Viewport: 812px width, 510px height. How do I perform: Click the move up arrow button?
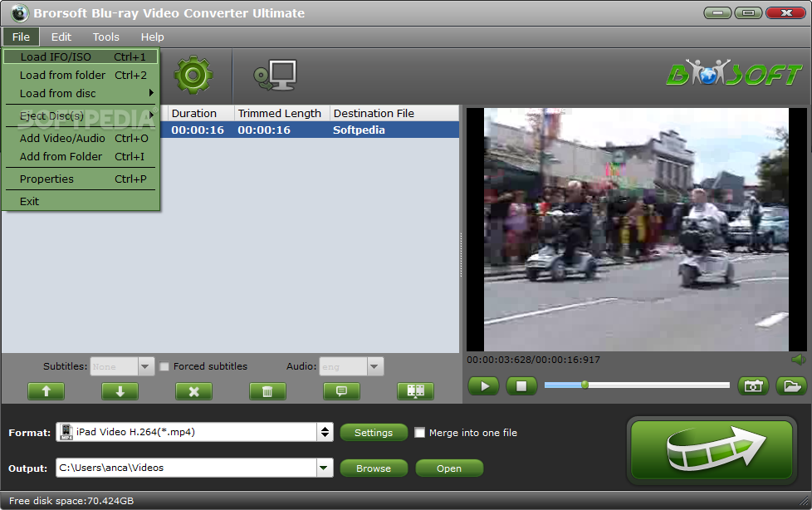46,391
